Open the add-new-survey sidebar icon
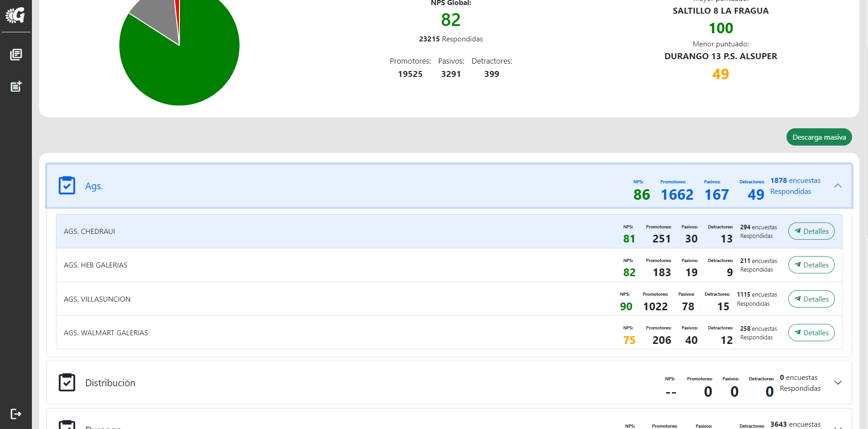The image size is (868, 429). pyautogui.click(x=16, y=86)
